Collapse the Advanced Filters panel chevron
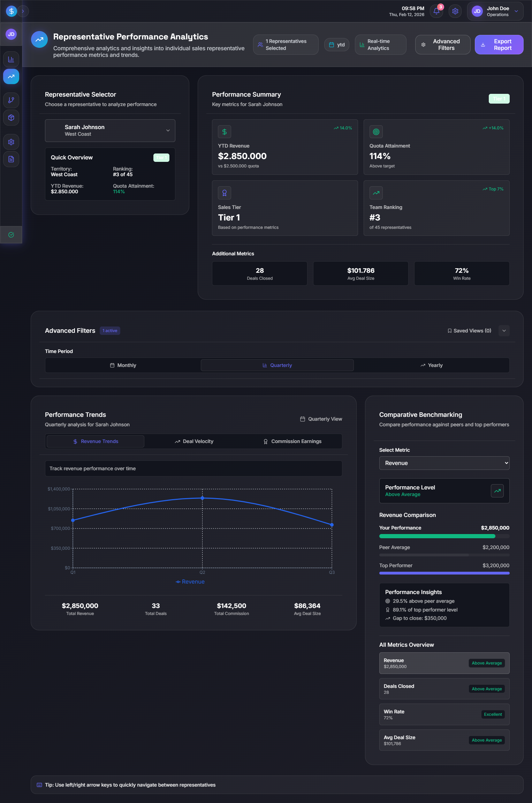This screenshot has width=532, height=803. tap(504, 331)
